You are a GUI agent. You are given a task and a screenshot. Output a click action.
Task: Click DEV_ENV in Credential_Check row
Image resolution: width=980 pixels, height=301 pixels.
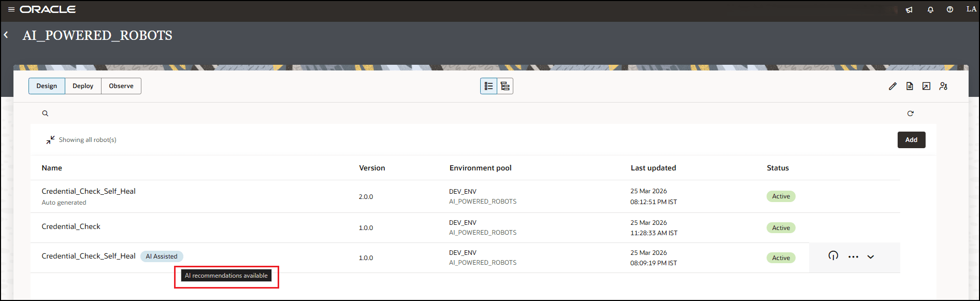[x=463, y=223]
